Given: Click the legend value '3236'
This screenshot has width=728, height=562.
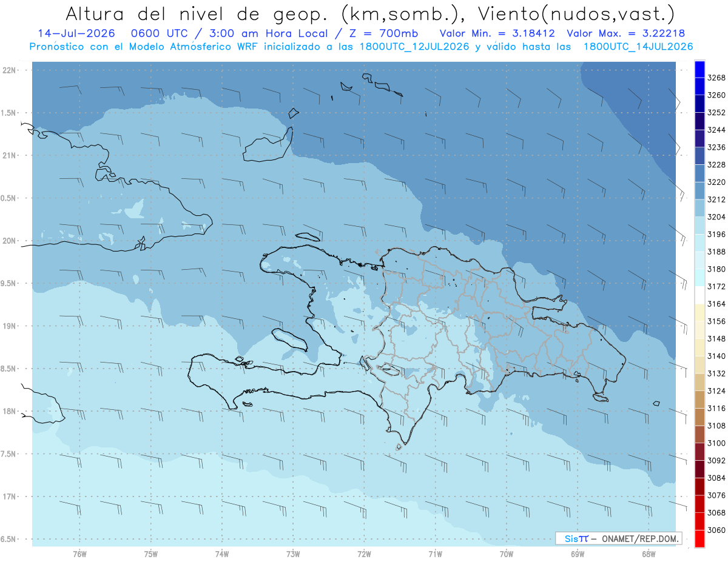Looking at the screenshot, I should tap(716, 147).
